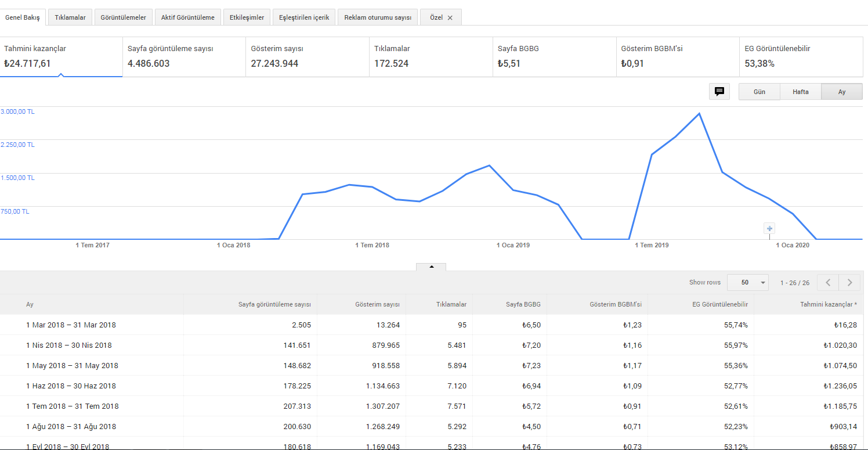Click the 1 Haz 2018 – 30 Haz 2018 row
This screenshot has width=868, height=450.
[434, 386]
